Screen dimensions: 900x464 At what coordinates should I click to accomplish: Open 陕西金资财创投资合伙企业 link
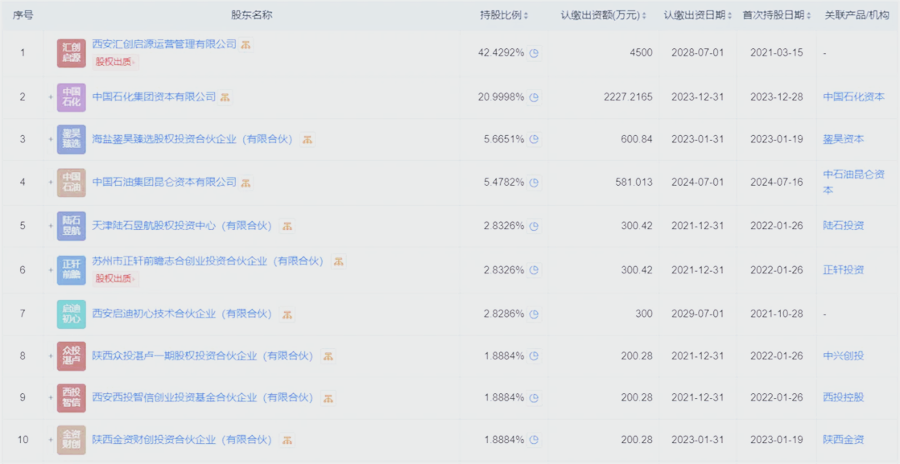182,440
